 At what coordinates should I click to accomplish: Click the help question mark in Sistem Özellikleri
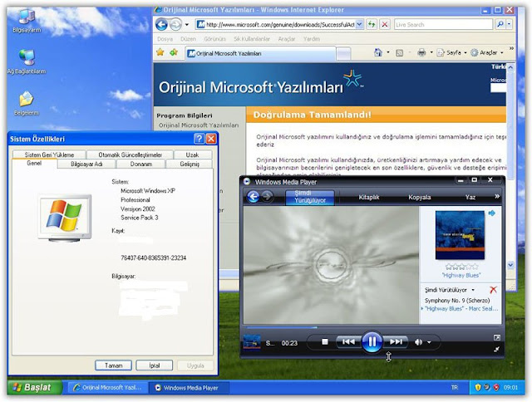point(199,139)
